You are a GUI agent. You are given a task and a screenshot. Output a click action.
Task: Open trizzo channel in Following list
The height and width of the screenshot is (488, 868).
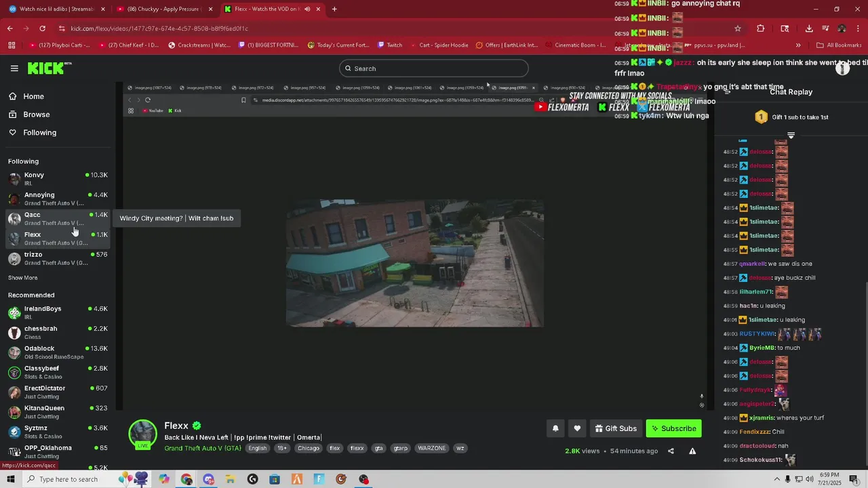(x=58, y=258)
